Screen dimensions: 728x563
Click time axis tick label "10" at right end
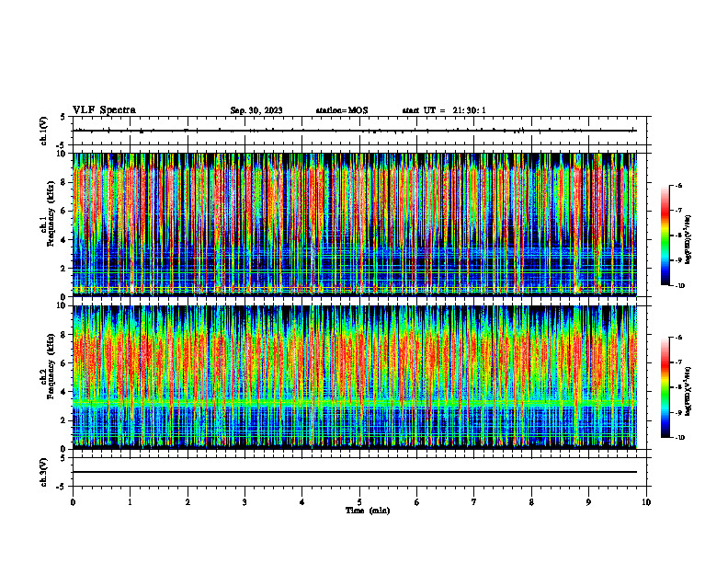point(646,502)
